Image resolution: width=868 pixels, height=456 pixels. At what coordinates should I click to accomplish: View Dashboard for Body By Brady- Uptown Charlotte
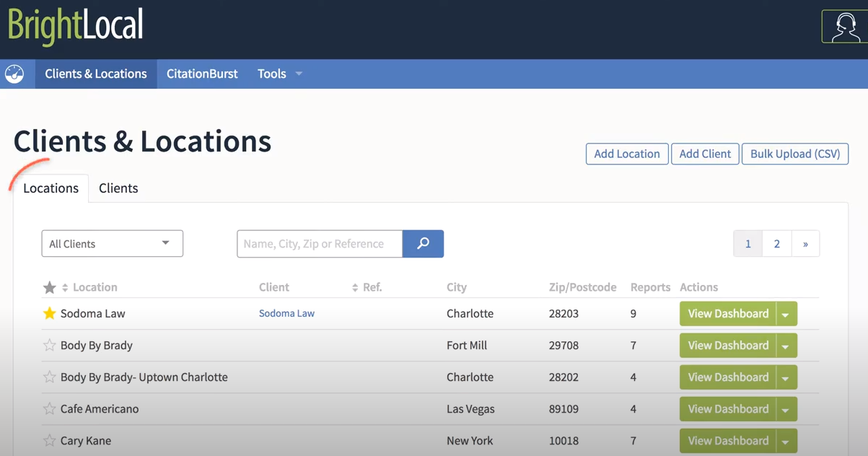point(728,377)
